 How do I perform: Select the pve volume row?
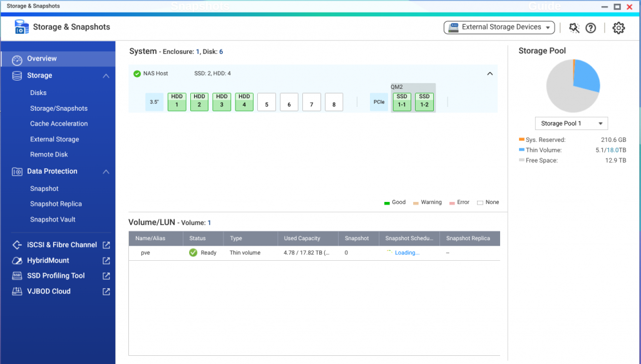[x=314, y=253]
